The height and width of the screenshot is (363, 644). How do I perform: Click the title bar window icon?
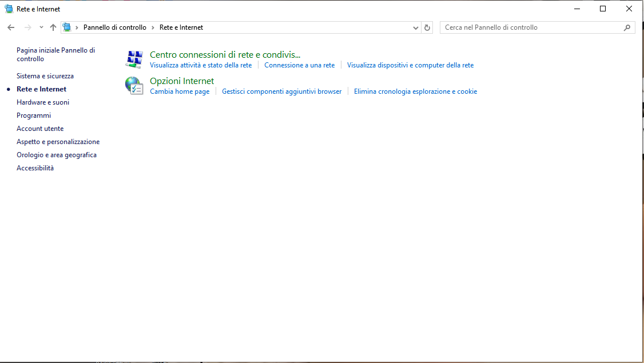[9, 9]
